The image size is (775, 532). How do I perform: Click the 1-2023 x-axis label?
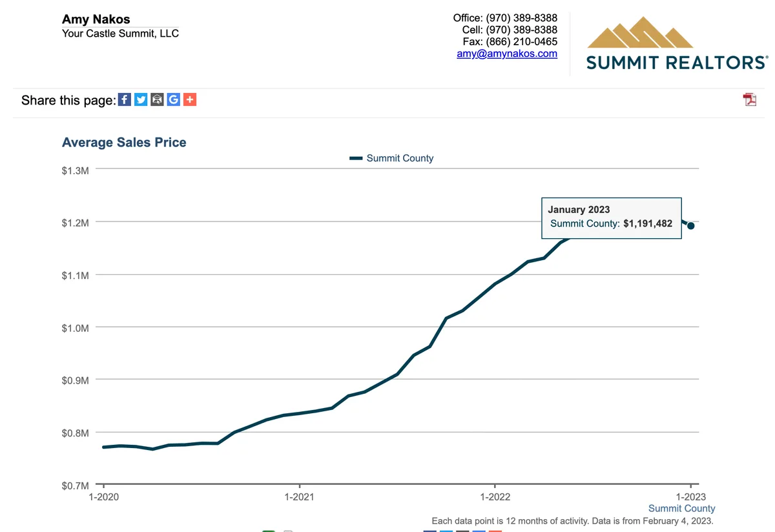[691, 496]
